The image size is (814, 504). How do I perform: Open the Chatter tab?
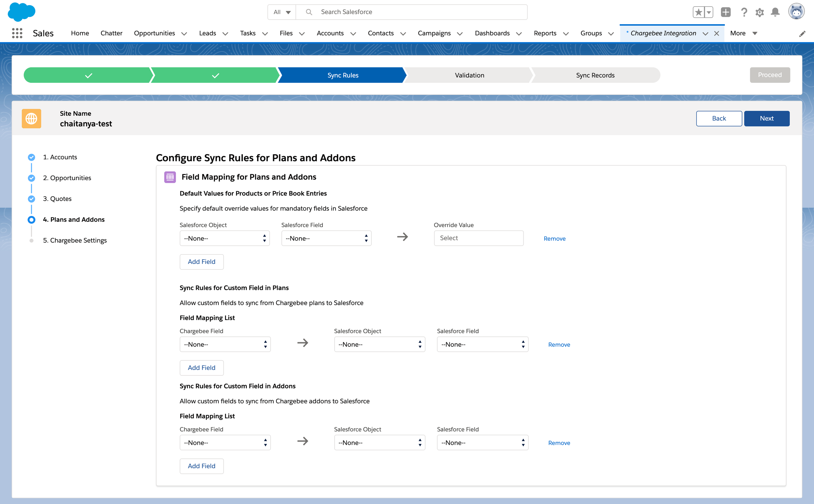111,33
